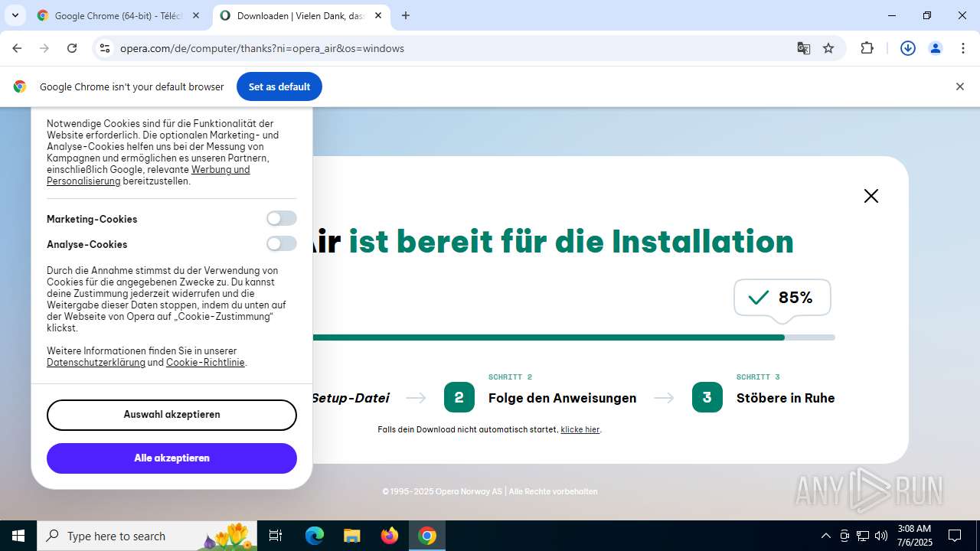This screenshot has height=551, width=980.
Task: Open Datenschutzerklärung link
Action: [96, 363]
